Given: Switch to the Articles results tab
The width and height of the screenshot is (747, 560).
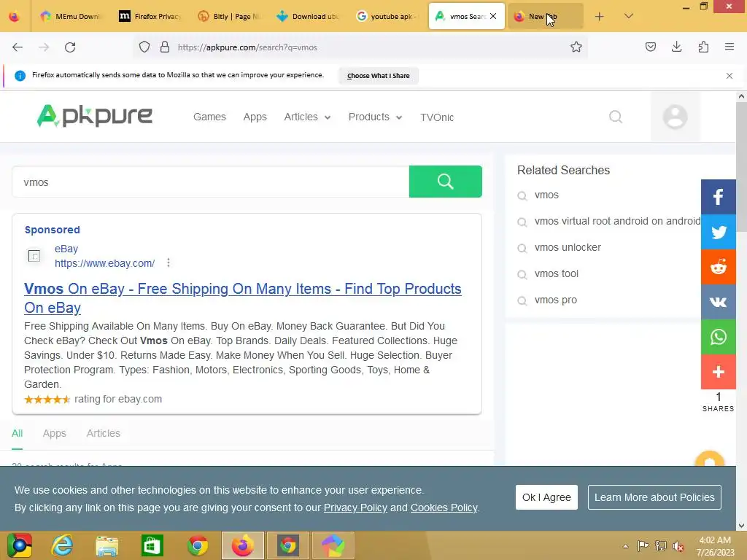Looking at the screenshot, I should [x=104, y=433].
